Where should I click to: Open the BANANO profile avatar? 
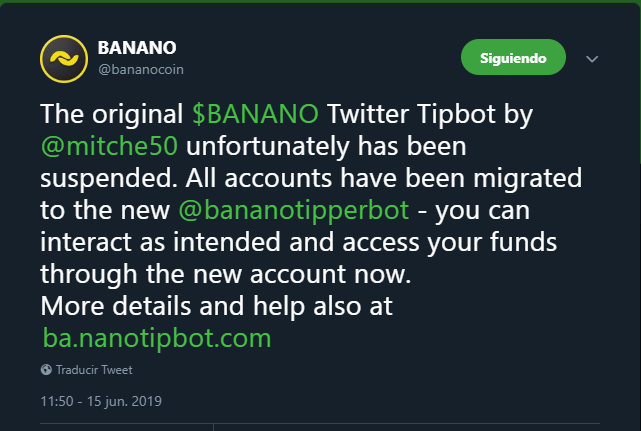coord(64,59)
